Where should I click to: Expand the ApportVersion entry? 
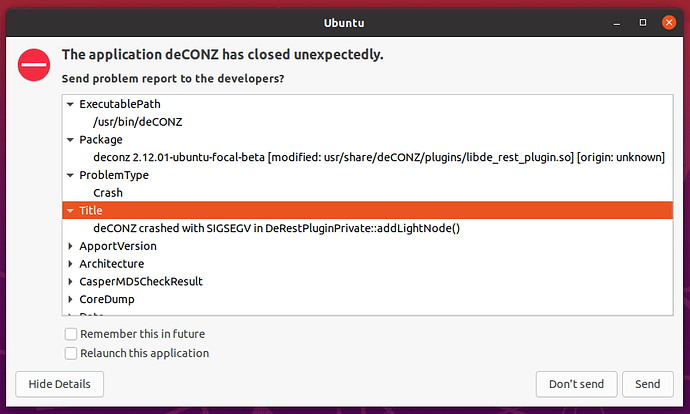pos(70,246)
